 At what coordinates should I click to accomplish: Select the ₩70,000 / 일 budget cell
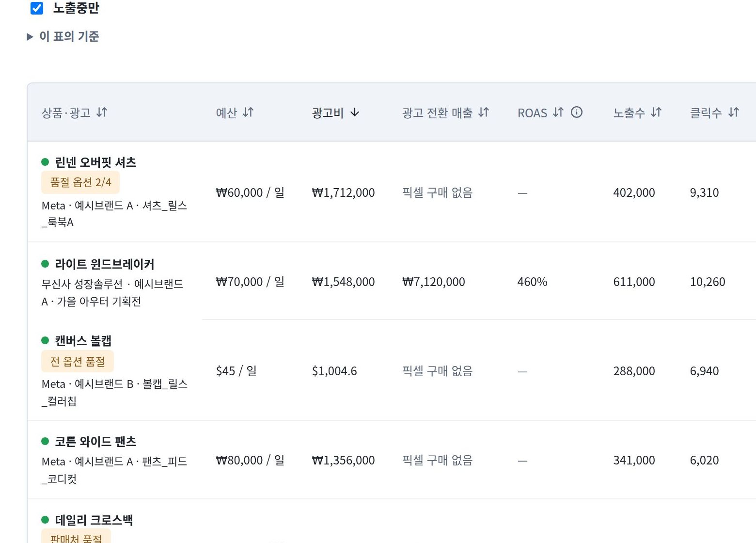tap(250, 282)
